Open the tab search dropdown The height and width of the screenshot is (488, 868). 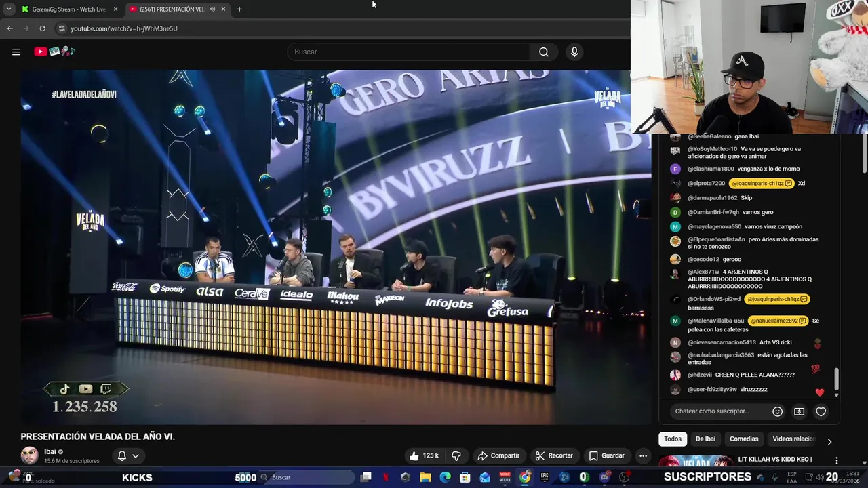point(8,9)
